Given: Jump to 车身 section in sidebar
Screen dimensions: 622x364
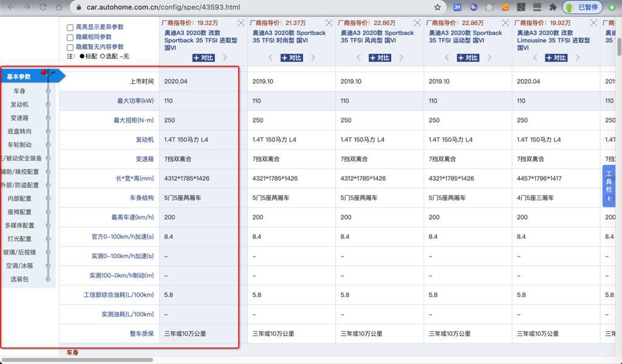Looking at the screenshot, I should pos(19,91).
